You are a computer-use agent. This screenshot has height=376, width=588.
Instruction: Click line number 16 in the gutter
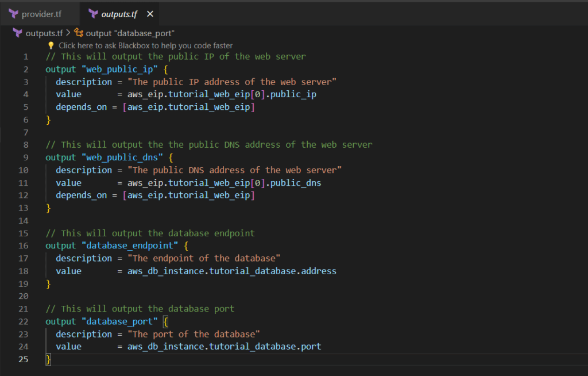pyautogui.click(x=23, y=246)
